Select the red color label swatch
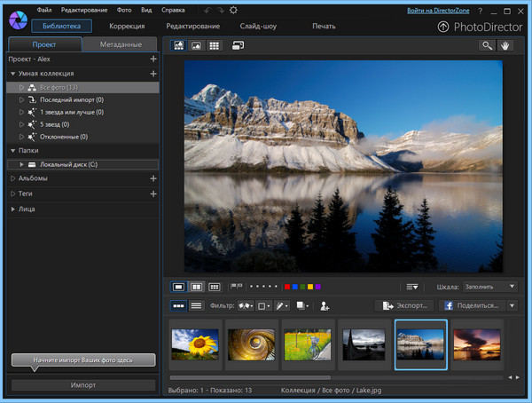Screen dimensions: 532x403 287,287
